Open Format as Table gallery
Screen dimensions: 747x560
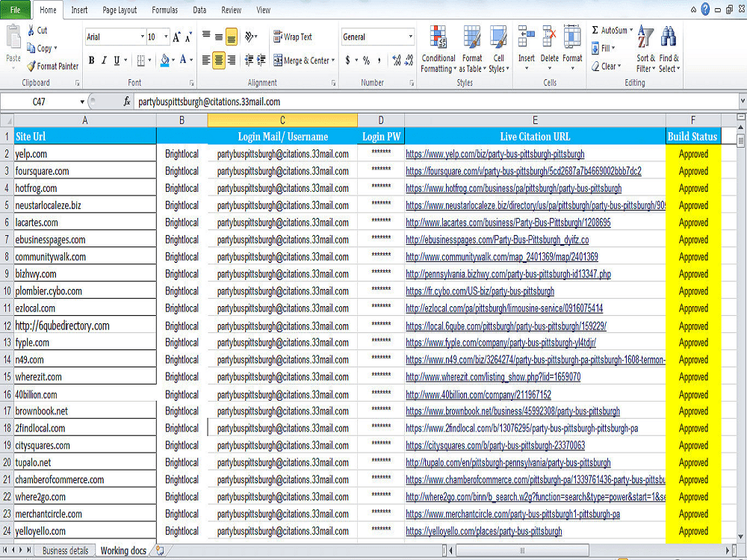coord(472,49)
